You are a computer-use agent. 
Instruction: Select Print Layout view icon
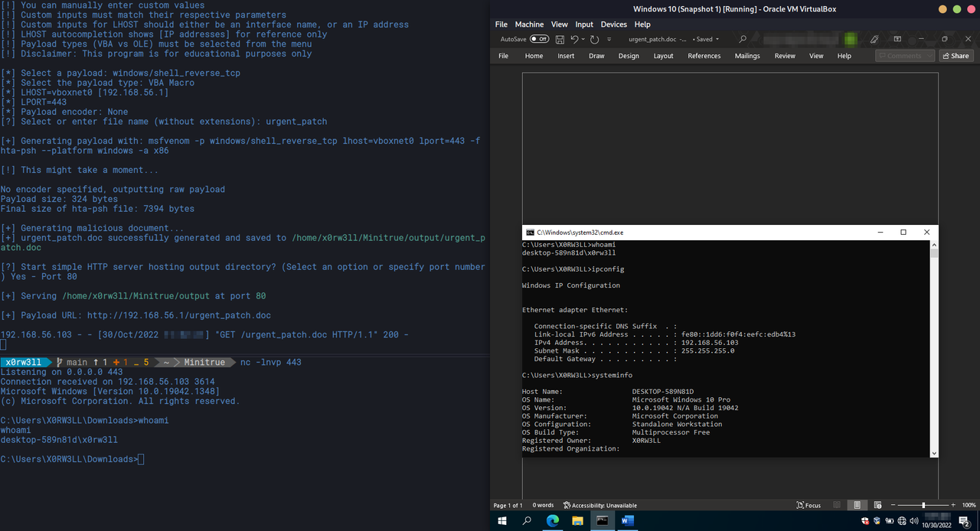click(857, 505)
